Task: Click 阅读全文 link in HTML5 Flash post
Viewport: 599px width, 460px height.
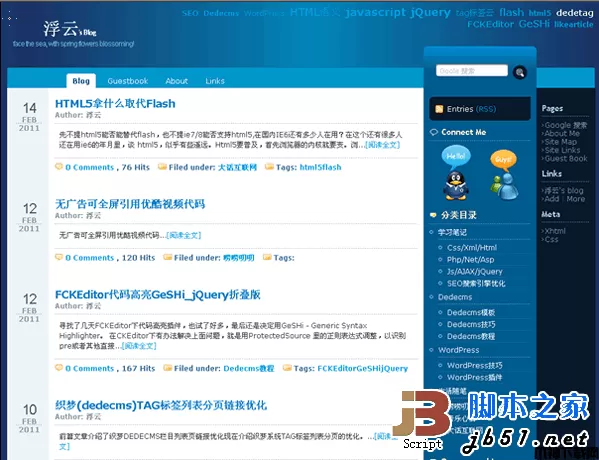Action: [x=382, y=145]
